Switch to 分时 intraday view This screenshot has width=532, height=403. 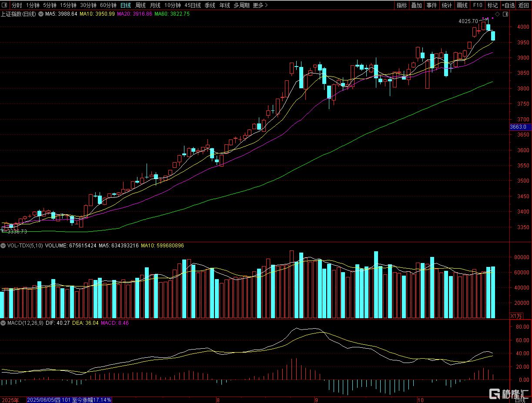pyautogui.click(x=17, y=6)
